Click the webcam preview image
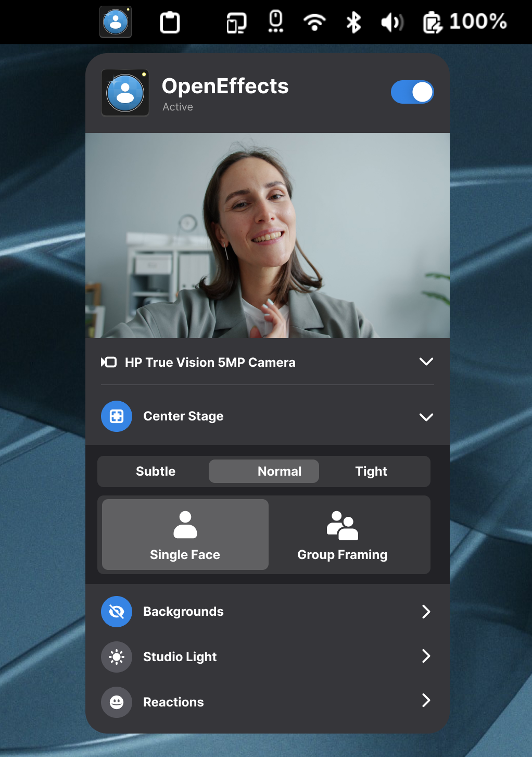Screen dimensions: 532x757 click(268, 235)
